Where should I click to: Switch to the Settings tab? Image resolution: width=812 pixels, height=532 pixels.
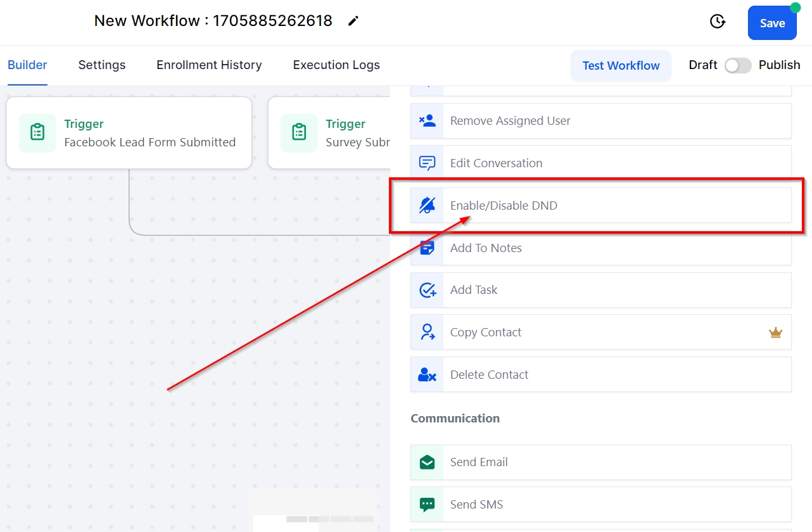[x=102, y=65]
